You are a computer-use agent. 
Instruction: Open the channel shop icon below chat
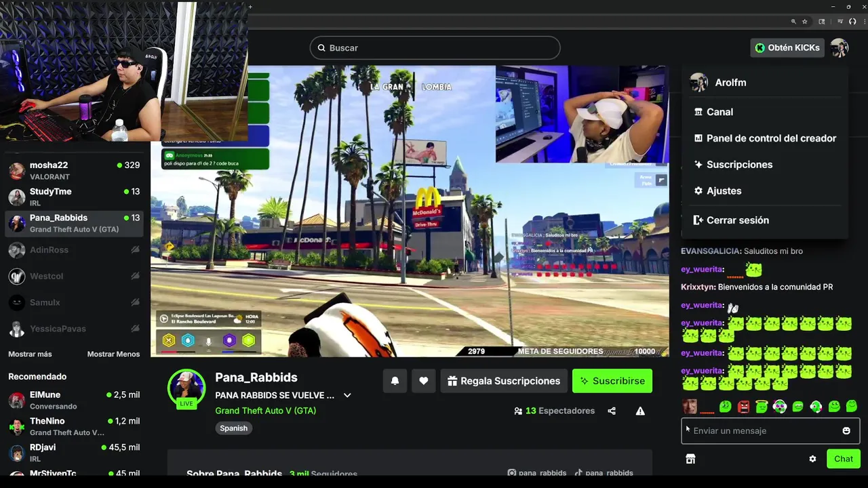pyautogui.click(x=690, y=459)
